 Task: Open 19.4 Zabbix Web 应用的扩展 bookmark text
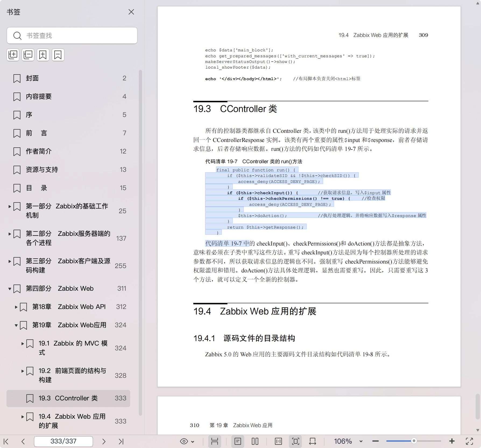(72, 421)
